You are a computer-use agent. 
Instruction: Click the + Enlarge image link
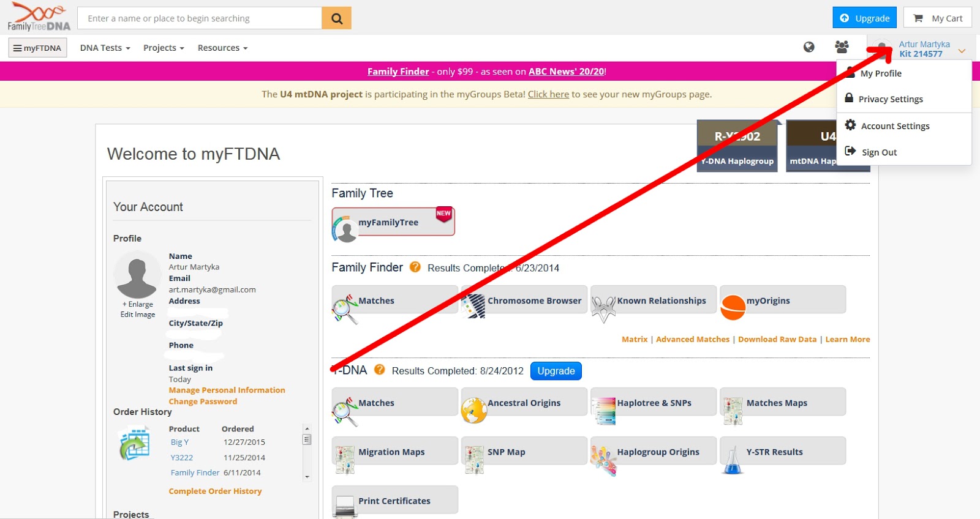138,304
